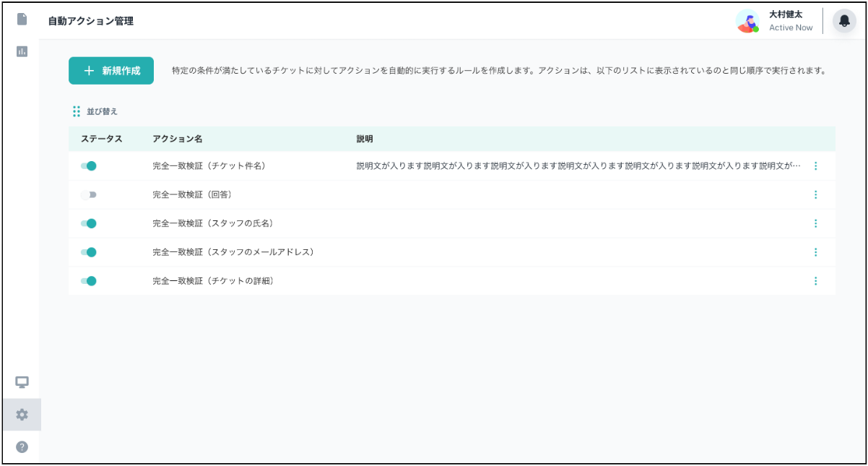Click the Active Now status text
Screen dimensions: 868x466
[791, 27]
